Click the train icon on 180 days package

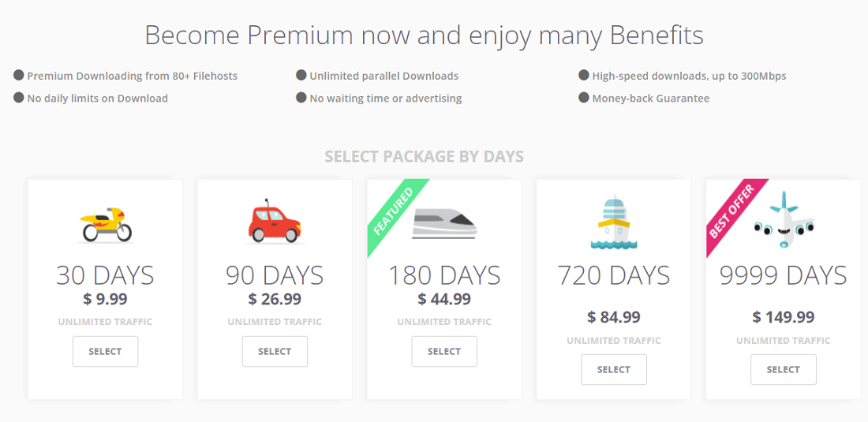(444, 224)
